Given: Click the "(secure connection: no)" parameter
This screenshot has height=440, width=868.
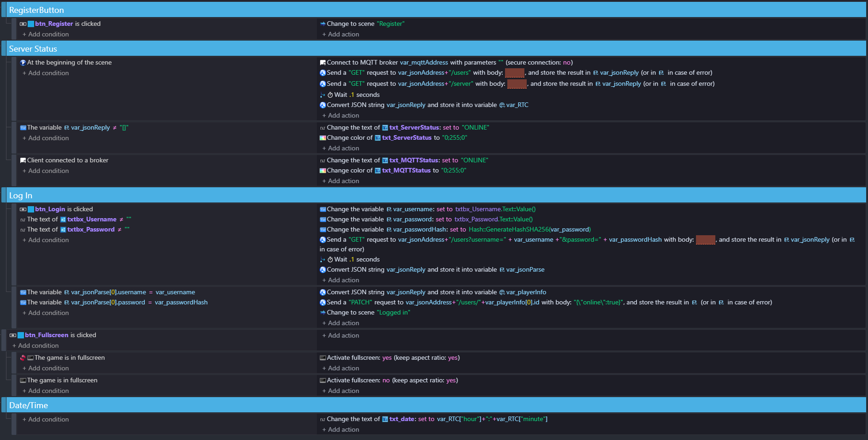Looking at the screenshot, I should 539,63.
